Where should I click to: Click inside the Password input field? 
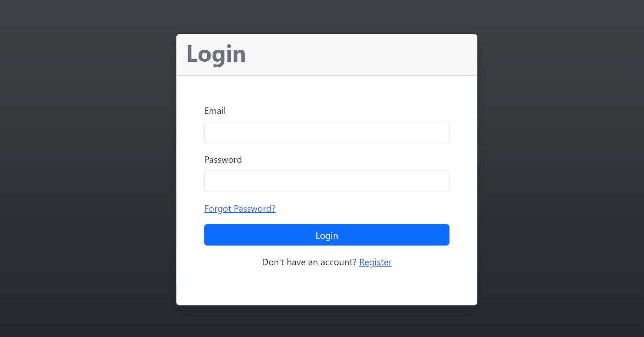[326, 181]
